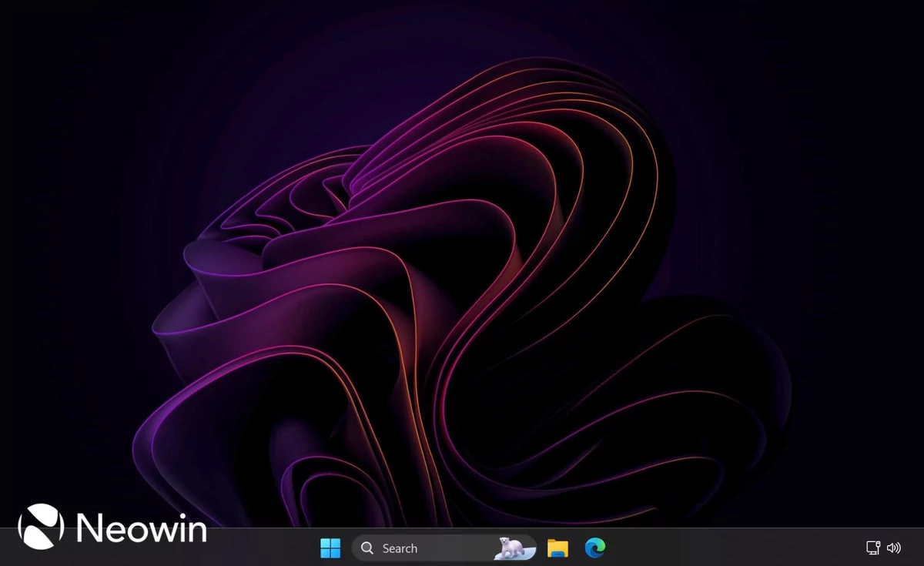Screen dimensions: 924x566
Task: Click the volume speaker icon
Action: click(894, 548)
